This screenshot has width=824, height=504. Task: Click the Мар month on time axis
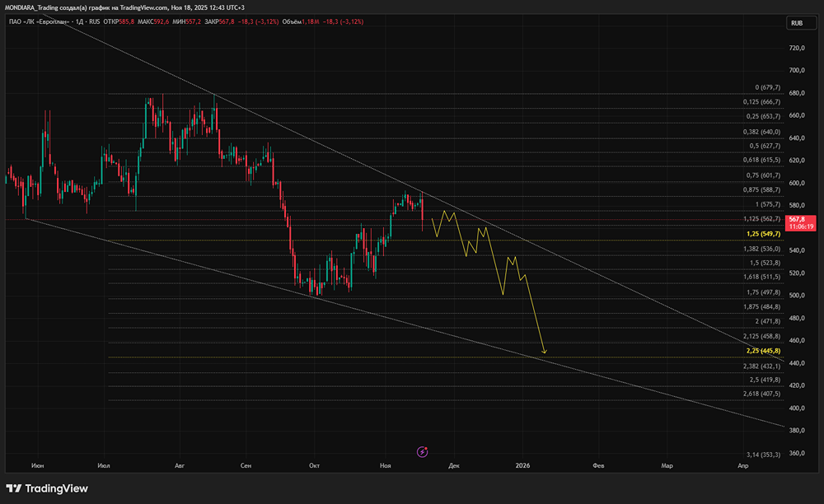(667, 465)
